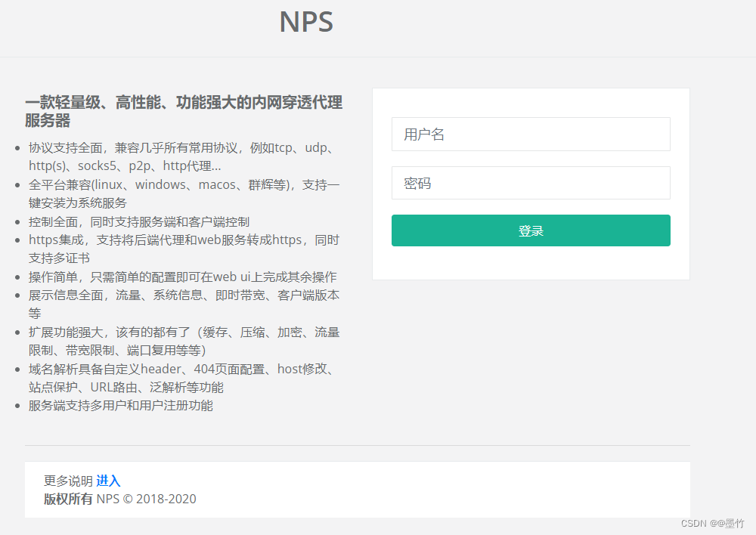
Task: Click the bullet about 全平台兼容 platform compatibility
Action: click(x=184, y=193)
